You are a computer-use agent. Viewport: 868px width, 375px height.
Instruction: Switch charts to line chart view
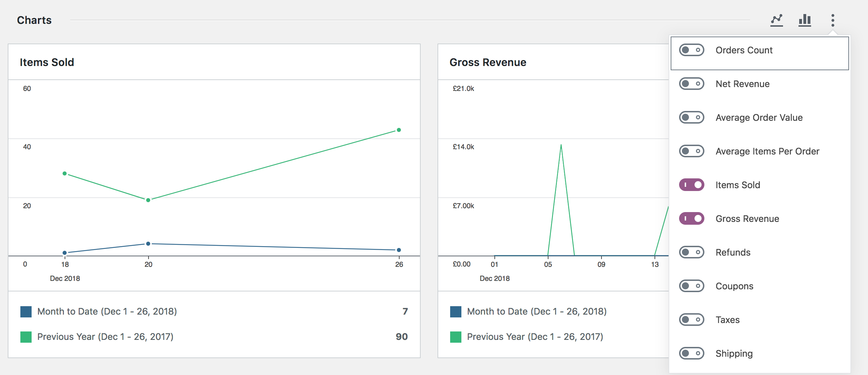777,20
